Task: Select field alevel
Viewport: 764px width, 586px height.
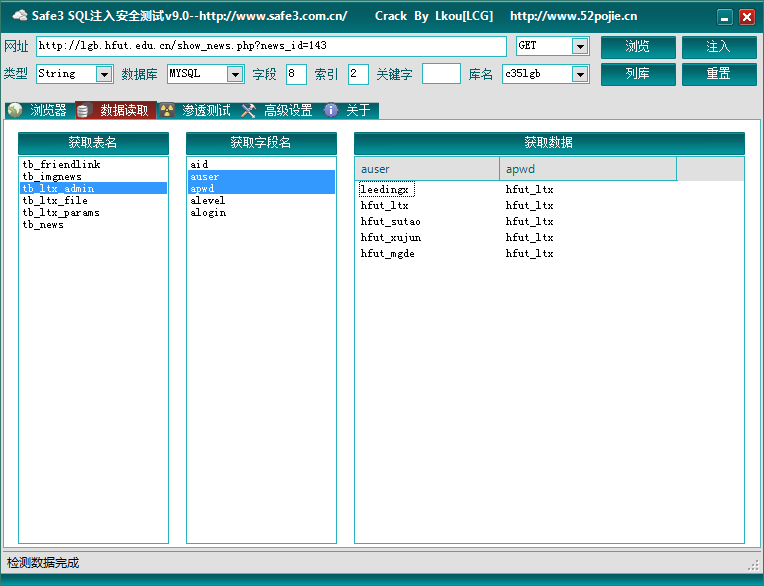Action: point(261,200)
